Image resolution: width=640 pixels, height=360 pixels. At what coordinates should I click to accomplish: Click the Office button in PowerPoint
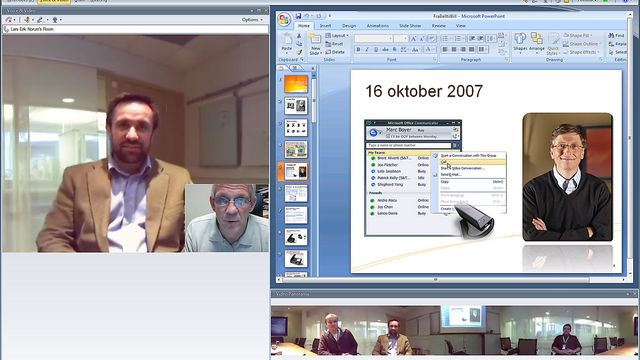(284, 19)
